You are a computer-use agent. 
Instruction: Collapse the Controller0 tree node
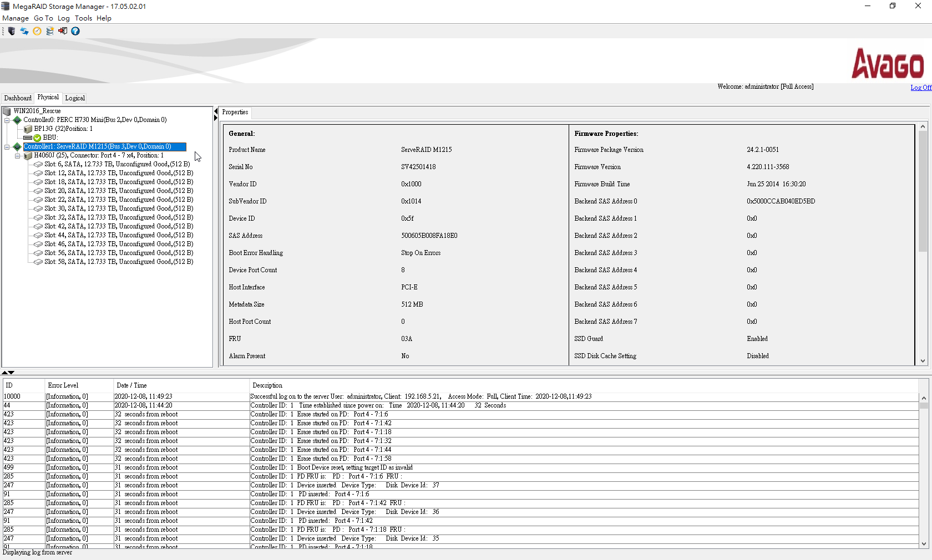tap(7, 120)
